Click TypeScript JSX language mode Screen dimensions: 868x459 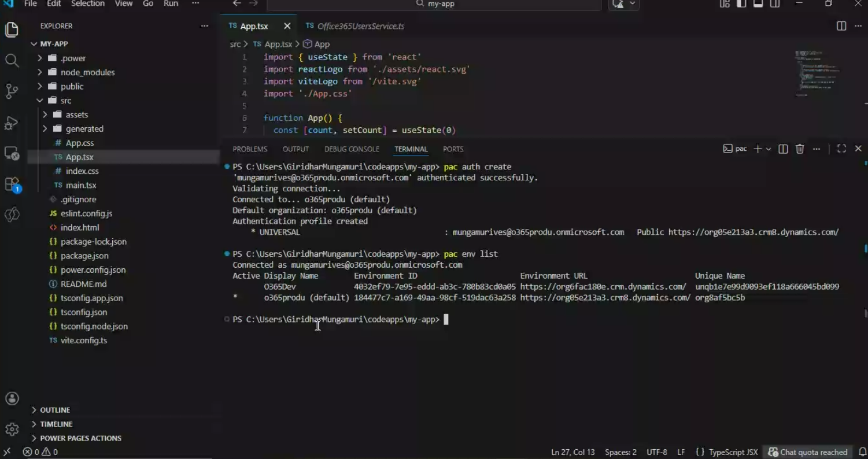pos(733,452)
